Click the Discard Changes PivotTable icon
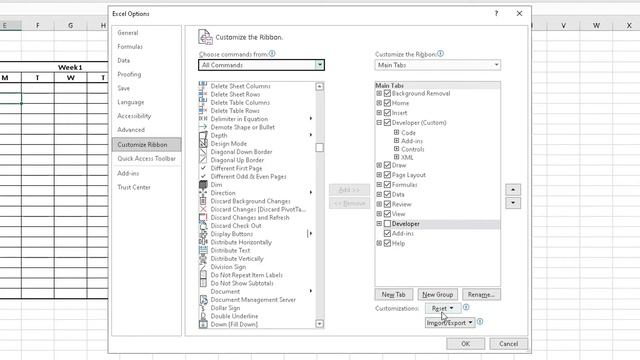This screenshot has height=360, width=640. coord(203,209)
